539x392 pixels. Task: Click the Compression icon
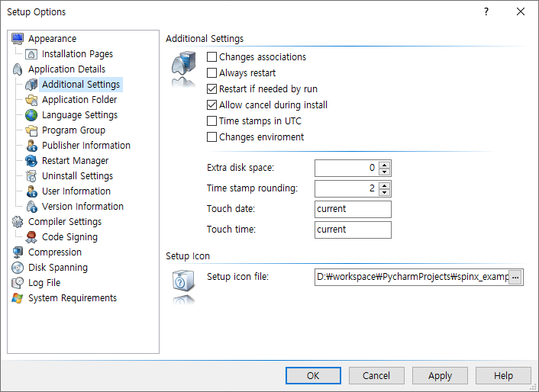click(x=18, y=252)
